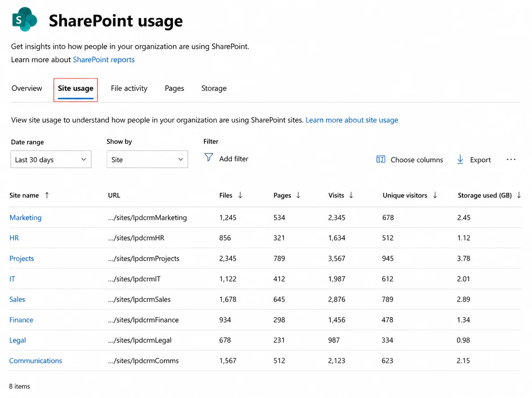Sort by Unique visitors column arrow
The width and height of the screenshot is (532, 398).
[435, 195]
